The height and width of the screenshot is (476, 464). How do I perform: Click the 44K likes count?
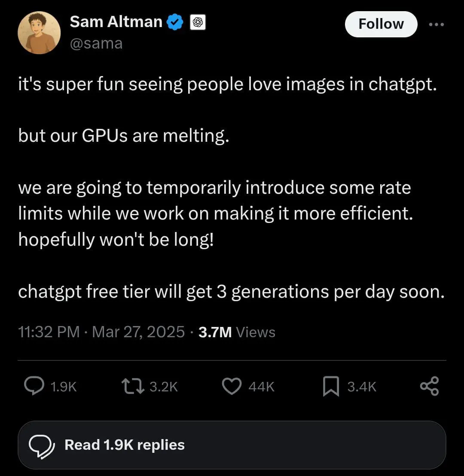click(x=261, y=387)
